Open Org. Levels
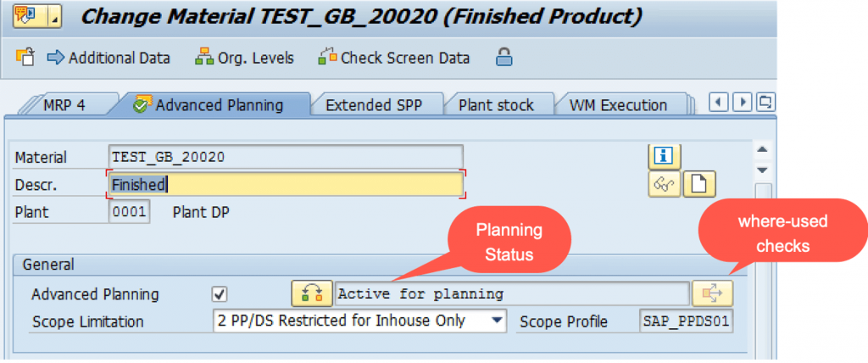This screenshot has width=868, height=363. 245,58
